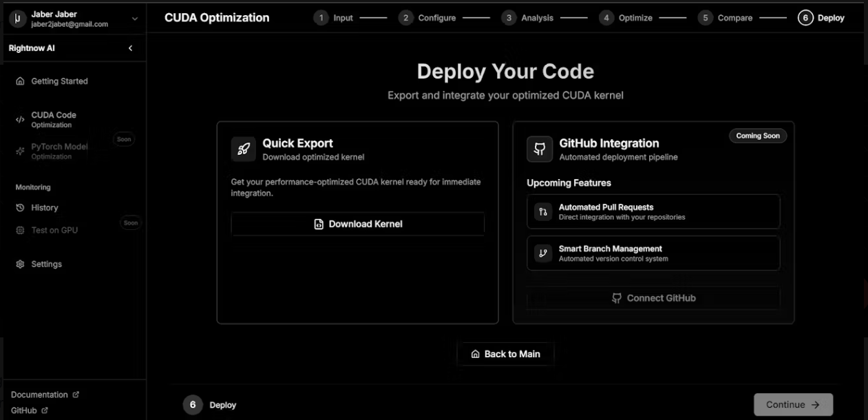Image resolution: width=868 pixels, height=420 pixels.
Task: Select step 6 Deploy in stepper
Action: tap(821, 18)
